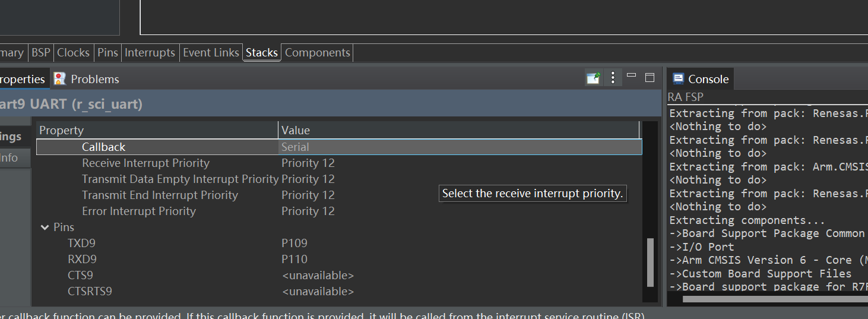Image resolution: width=868 pixels, height=319 pixels.
Task: Change the Error Interrupt Priority value
Action: coord(308,211)
